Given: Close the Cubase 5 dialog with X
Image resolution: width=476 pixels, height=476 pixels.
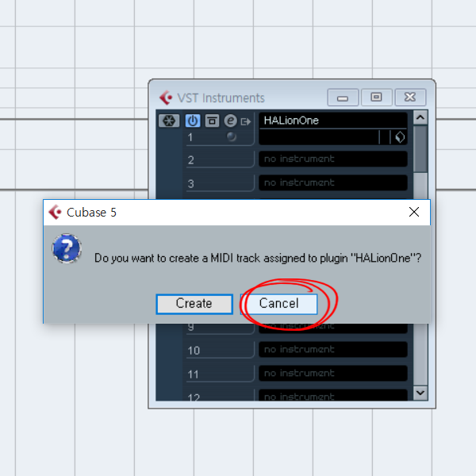Looking at the screenshot, I should (414, 212).
